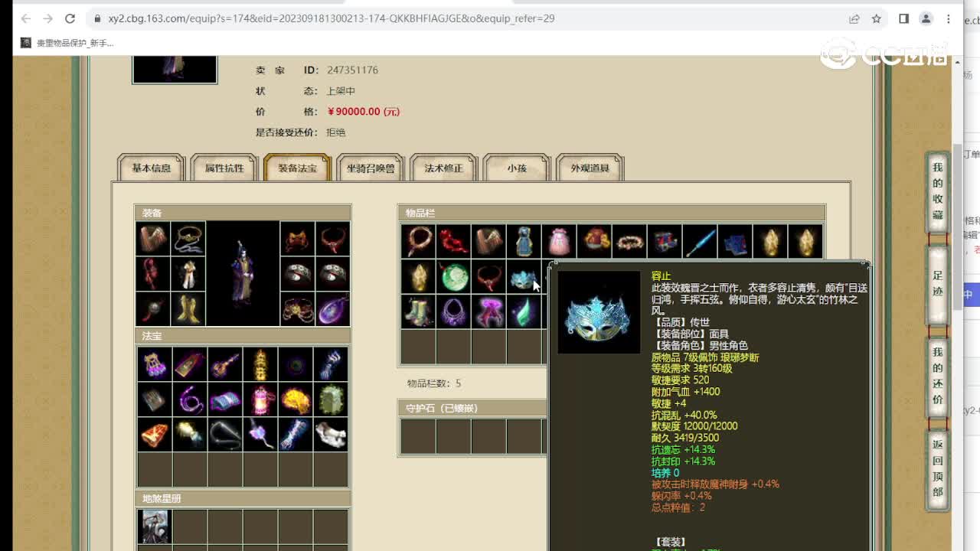Open the browser profile icon

pyautogui.click(x=926, y=18)
